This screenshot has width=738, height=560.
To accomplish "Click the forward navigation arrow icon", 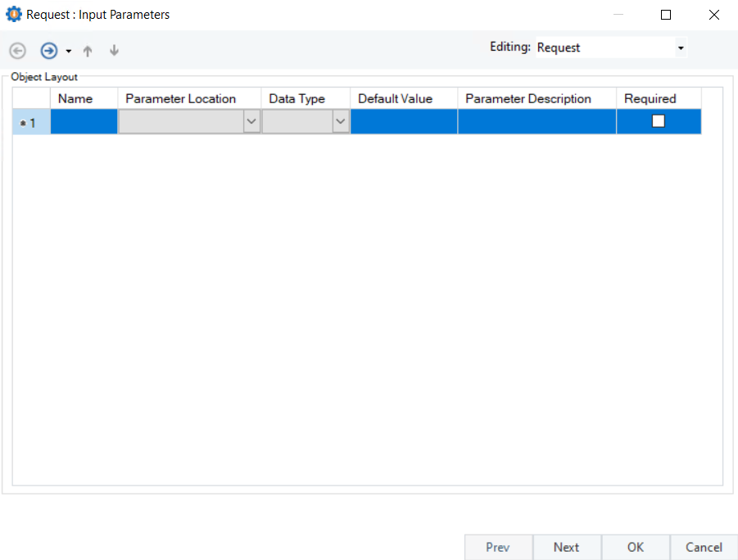I will (49, 51).
